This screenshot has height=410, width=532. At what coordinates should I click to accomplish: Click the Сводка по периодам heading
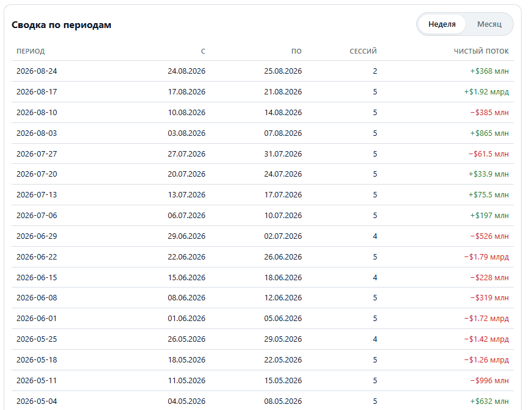[x=62, y=25]
